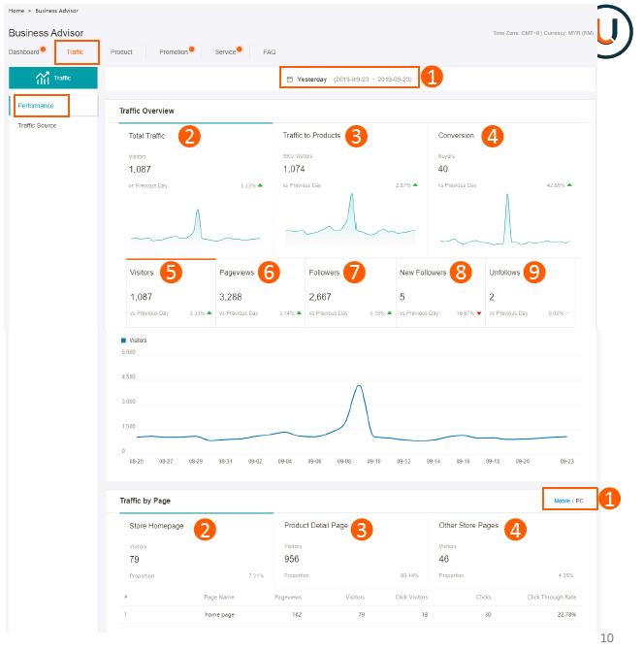Select the Store Homepage card
This screenshot has width=644, height=650.
pyautogui.click(x=197, y=549)
